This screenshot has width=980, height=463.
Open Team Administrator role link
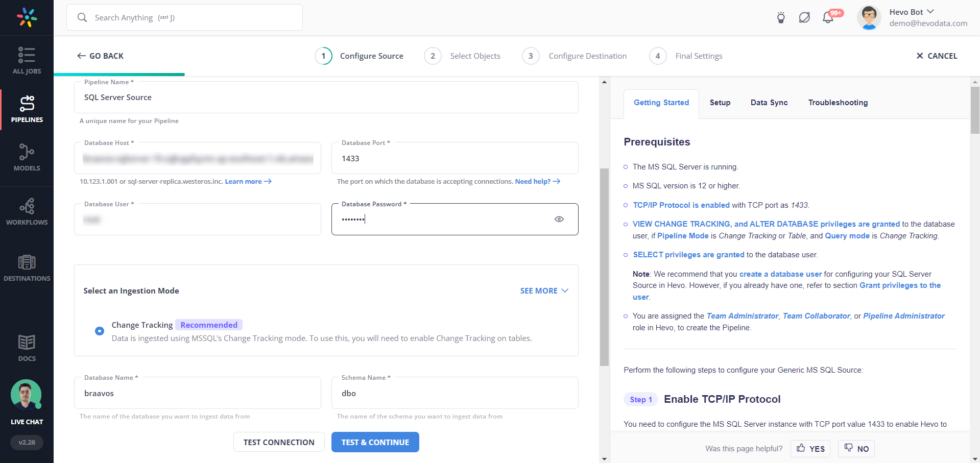pyautogui.click(x=743, y=316)
